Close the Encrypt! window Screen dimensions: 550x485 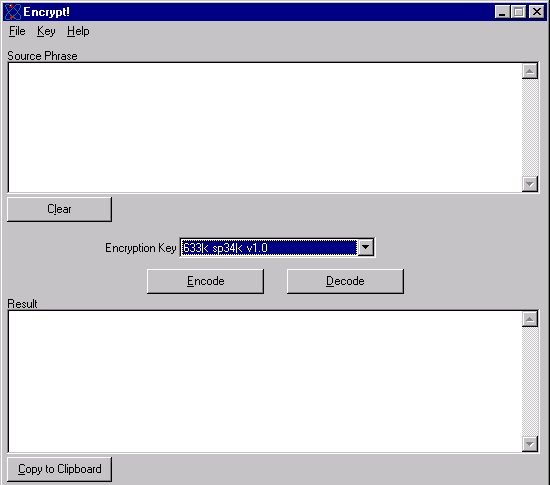(537, 12)
